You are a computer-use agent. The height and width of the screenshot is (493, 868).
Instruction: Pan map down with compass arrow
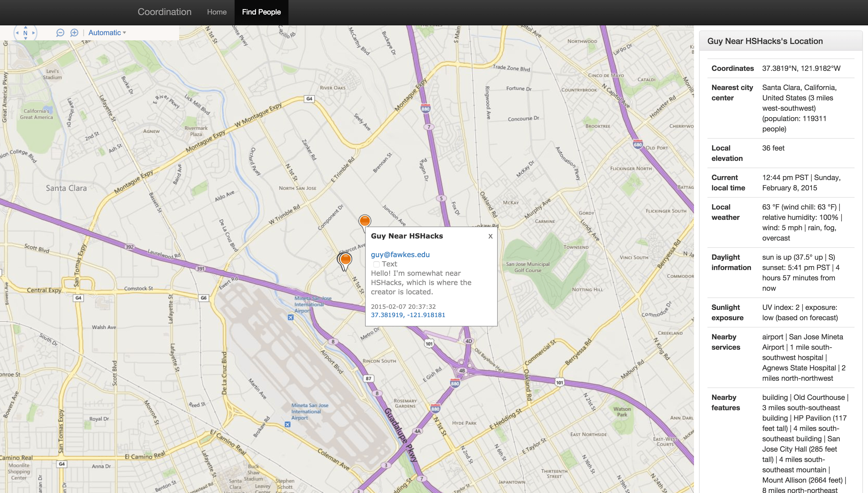pyautogui.click(x=25, y=38)
